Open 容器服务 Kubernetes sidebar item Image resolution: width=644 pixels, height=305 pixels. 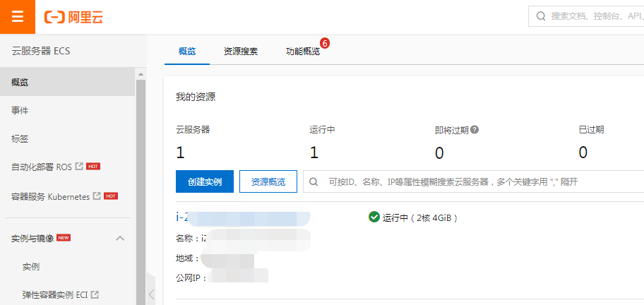coord(50,197)
